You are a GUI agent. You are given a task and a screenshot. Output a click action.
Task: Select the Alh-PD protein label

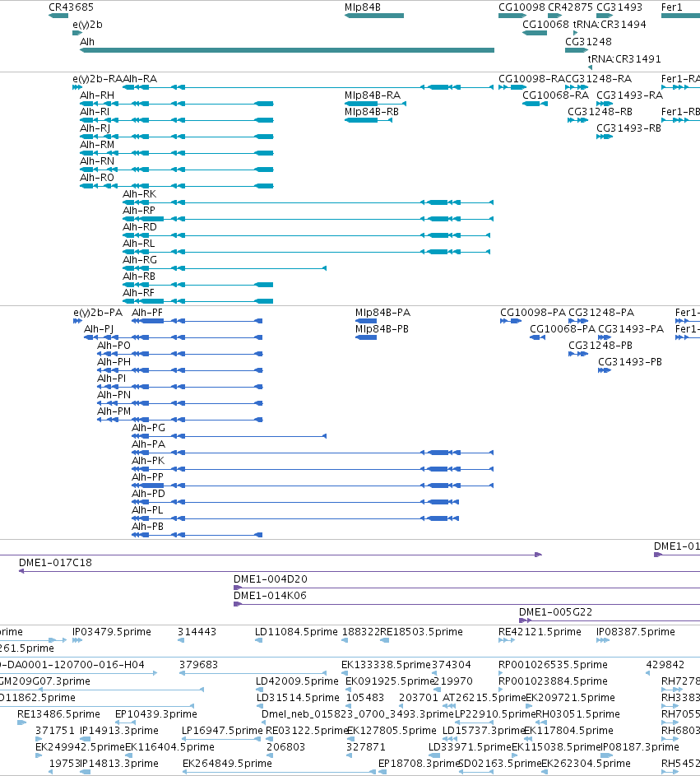click(148, 494)
